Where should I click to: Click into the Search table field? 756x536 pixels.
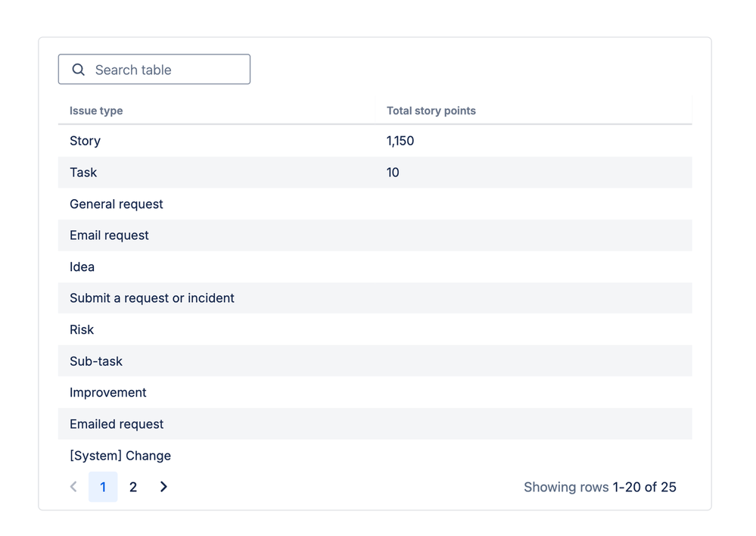click(154, 69)
